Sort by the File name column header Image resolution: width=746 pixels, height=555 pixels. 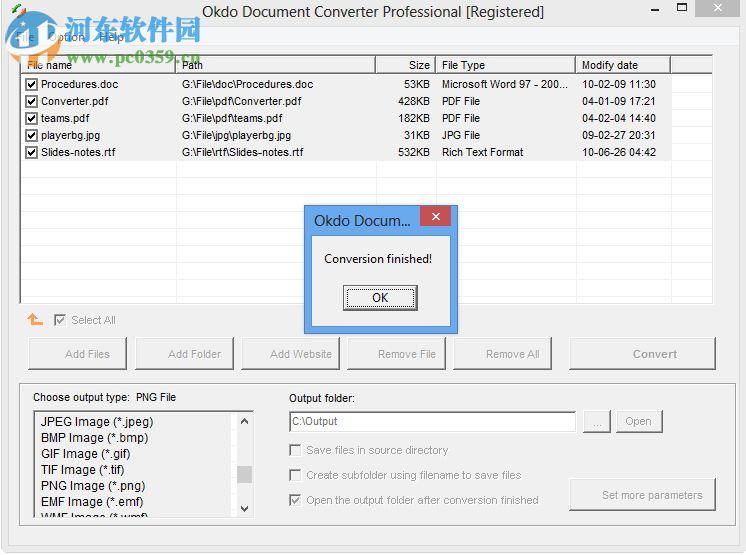coord(98,65)
